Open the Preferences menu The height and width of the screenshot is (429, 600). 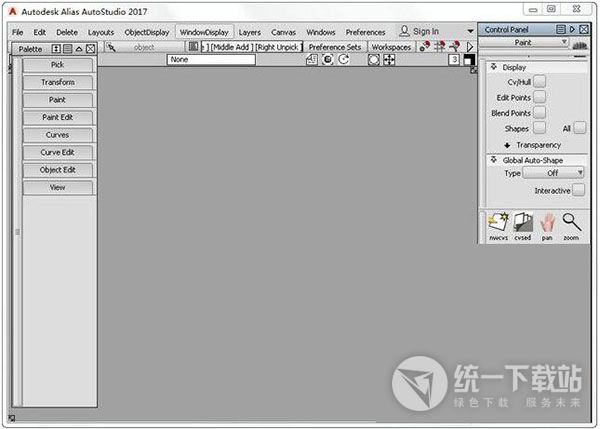coord(365,32)
